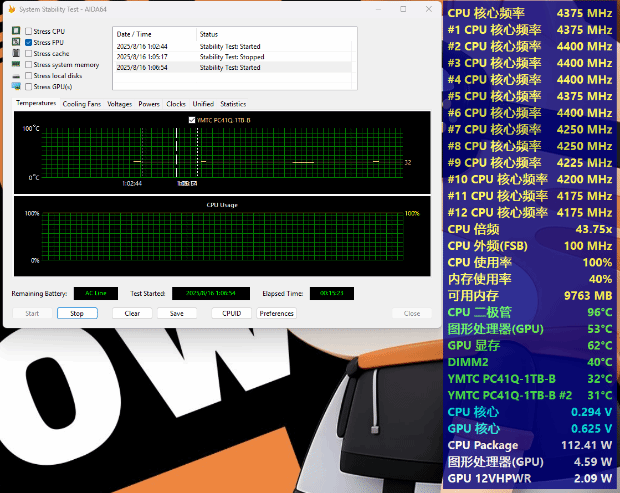Uncheck the Stress FPU checkbox
Image resolution: width=620 pixels, height=493 pixels.
tap(29, 43)
